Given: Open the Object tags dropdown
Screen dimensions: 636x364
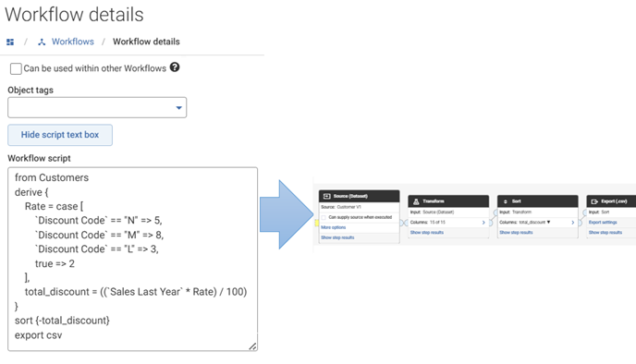Looking at the screenshot, I should (x=97, y=107).
